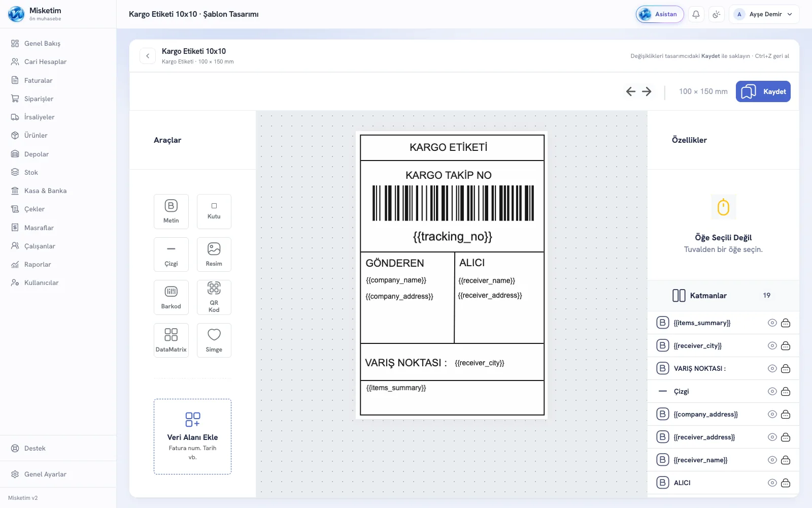
Task: Hide the {{items_summary}} layer
Action: [x=772, y=323]
